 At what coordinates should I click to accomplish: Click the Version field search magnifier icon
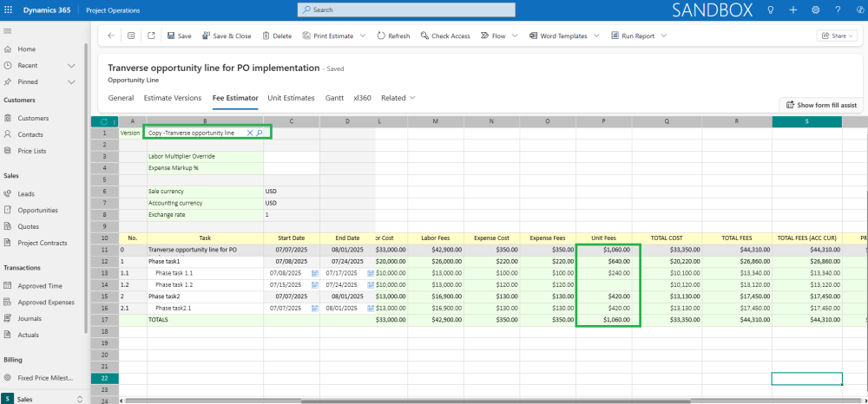[x=260, y=133]
